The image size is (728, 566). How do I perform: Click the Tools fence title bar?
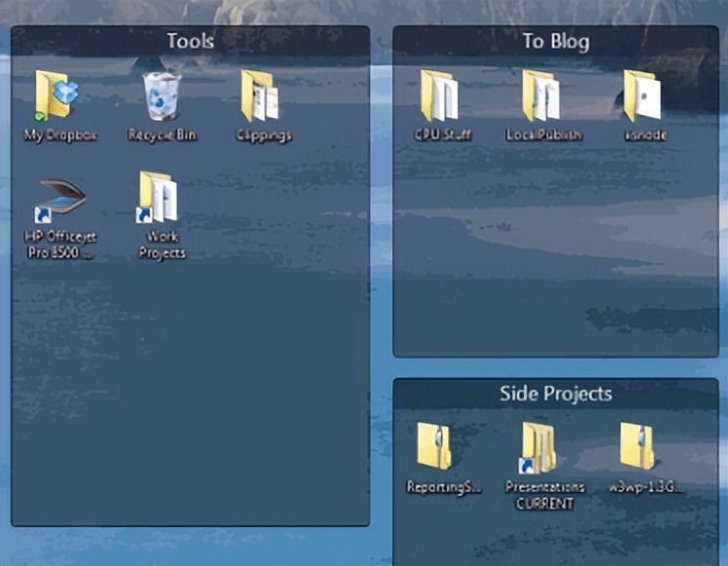190,41
